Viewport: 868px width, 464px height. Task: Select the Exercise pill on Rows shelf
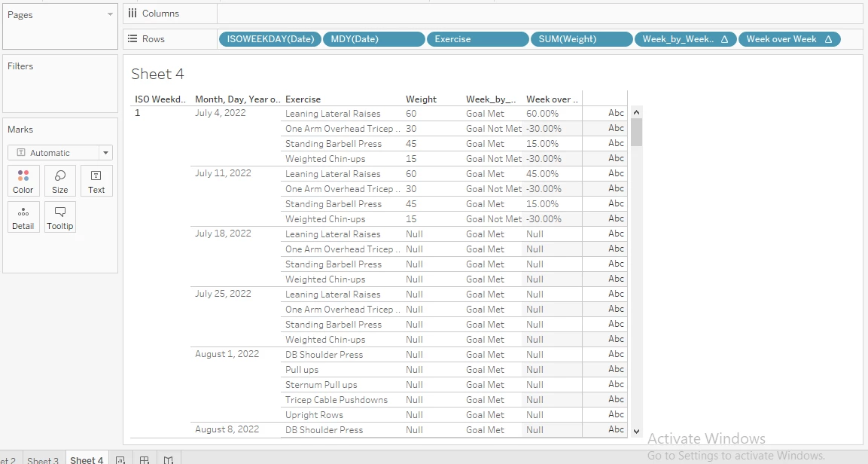pos(477,39)
